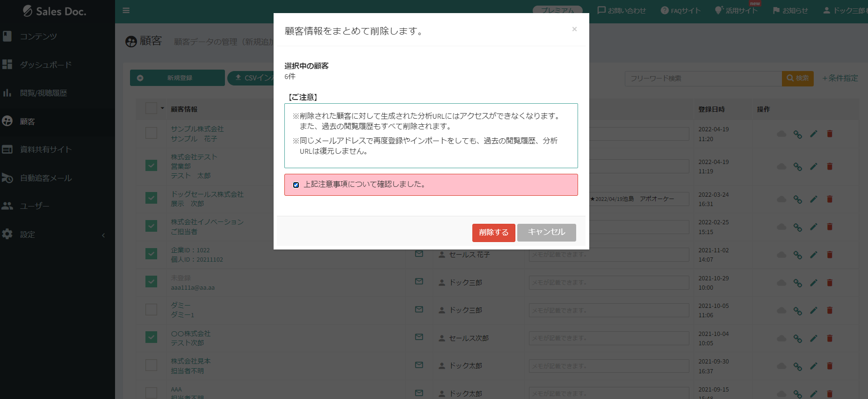The width and height of the screenshot is (868, 399).
Task: Open お知らせ notifications
Action: (790, 11)
